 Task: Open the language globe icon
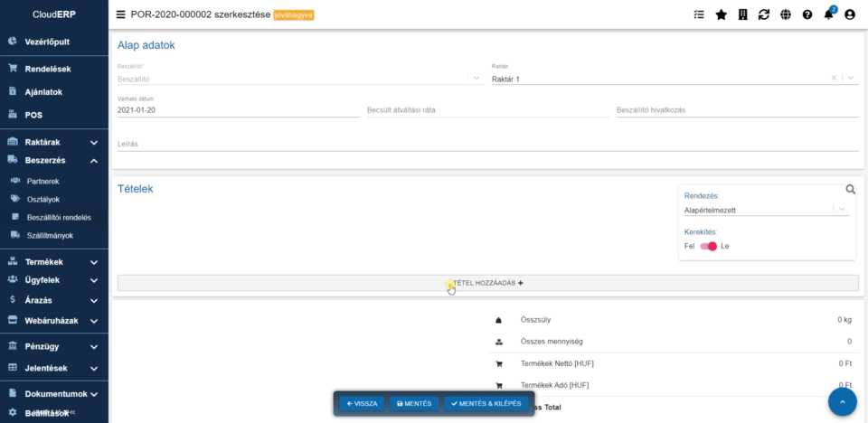click(786, 15)
